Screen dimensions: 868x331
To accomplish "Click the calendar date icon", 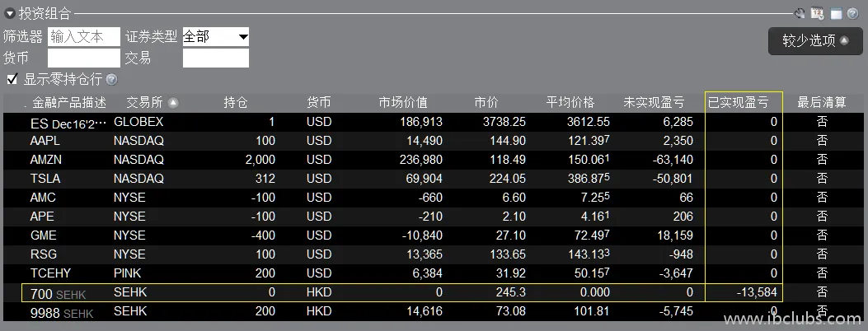I will click(817, 13).
